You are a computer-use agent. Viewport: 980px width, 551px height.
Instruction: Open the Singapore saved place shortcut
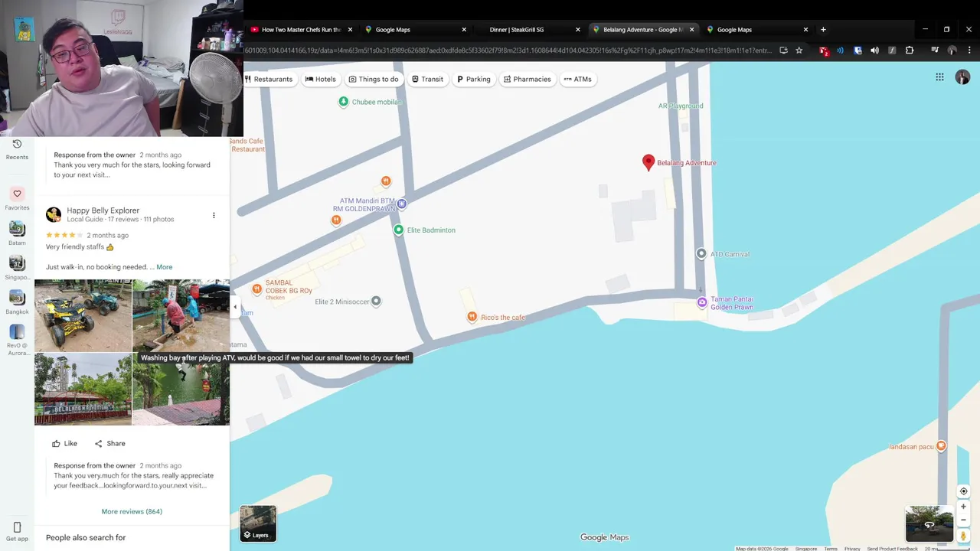[17, 268]
